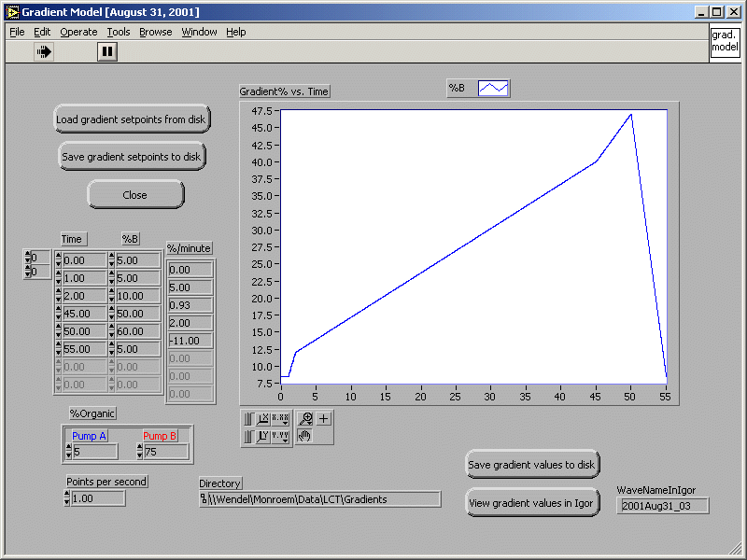Click the Close button on the panel

(x=135, y=195)
